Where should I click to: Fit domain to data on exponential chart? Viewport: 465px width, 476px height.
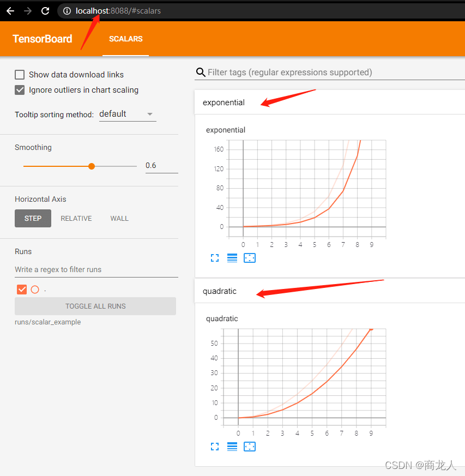pyautogui.click(x=250, y=258)
